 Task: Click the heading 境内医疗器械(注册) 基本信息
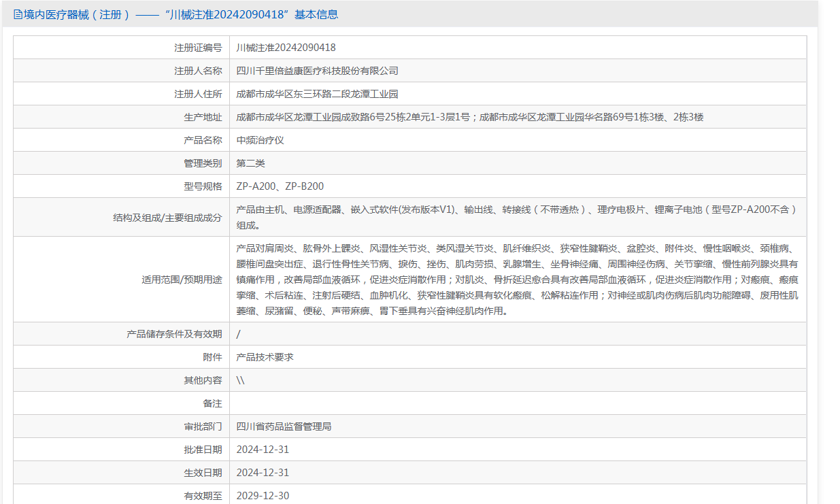(181, 14)
